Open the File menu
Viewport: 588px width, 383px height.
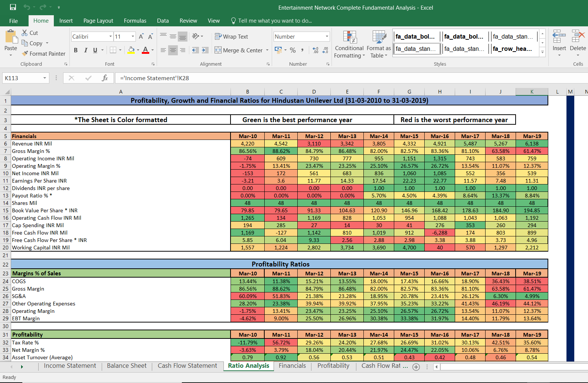pos(13,21)
